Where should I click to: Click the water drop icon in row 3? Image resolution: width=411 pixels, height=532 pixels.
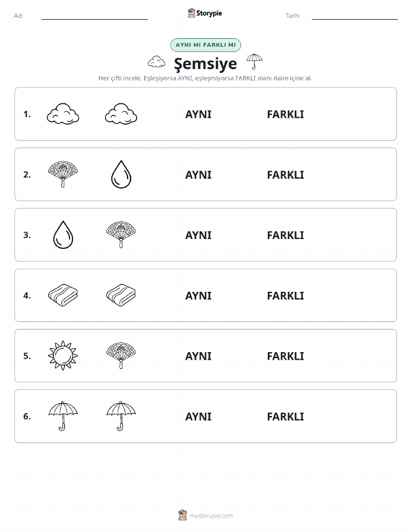63,235
